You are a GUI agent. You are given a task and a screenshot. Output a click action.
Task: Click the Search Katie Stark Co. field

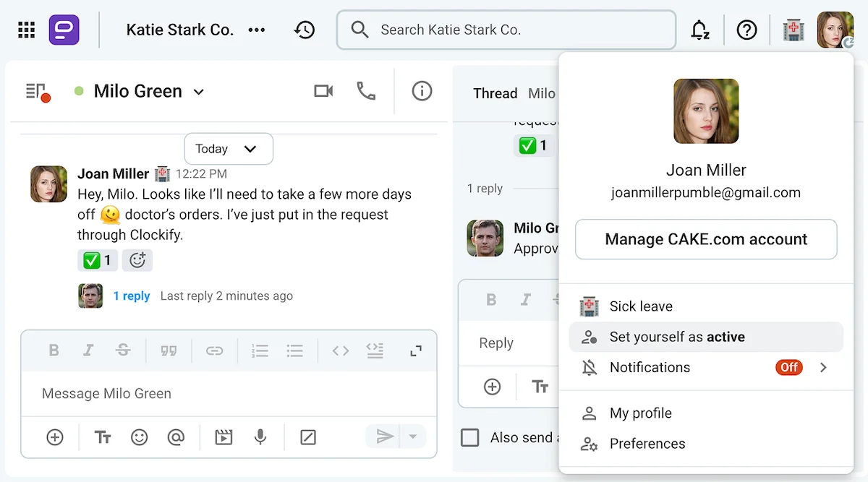506,30
